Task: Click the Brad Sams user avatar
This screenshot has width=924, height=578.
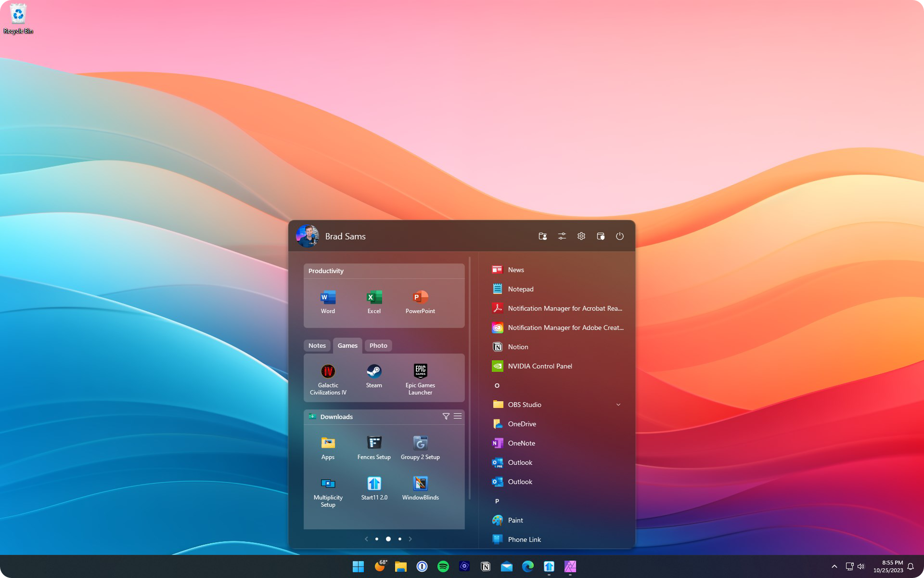Action: tap(307, 236)
